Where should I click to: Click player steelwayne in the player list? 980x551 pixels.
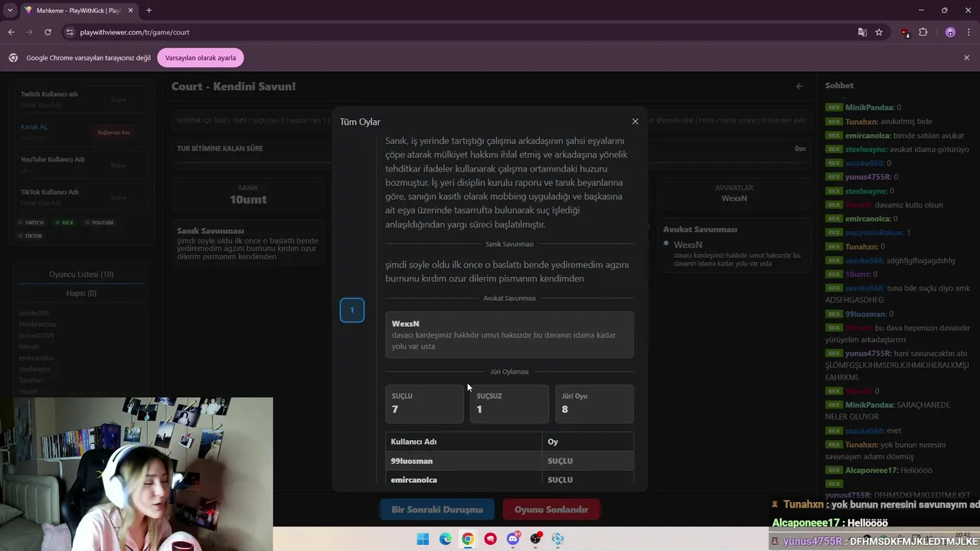click(35, 369)
